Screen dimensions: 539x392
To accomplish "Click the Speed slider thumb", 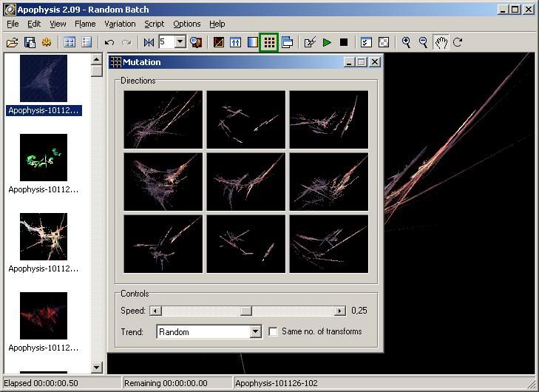I will 246,311.
